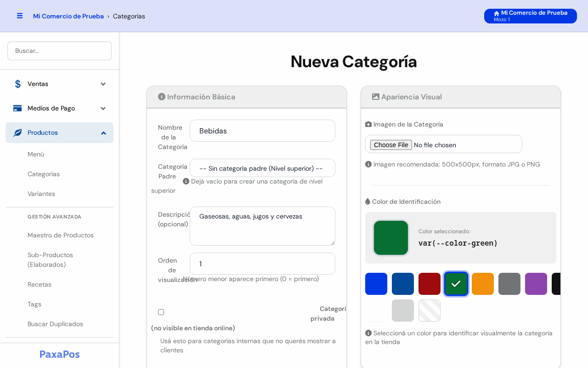The height and width of the screenshot is (368, 588).
Task: Click the credit card Medios de Pago icon
Action: coord(17,108)
